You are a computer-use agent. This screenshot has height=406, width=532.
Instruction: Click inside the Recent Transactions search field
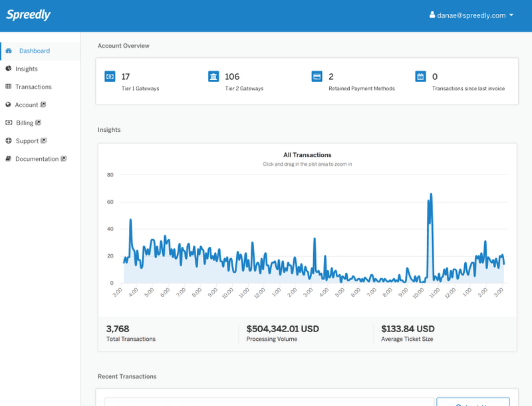[266, 402]
